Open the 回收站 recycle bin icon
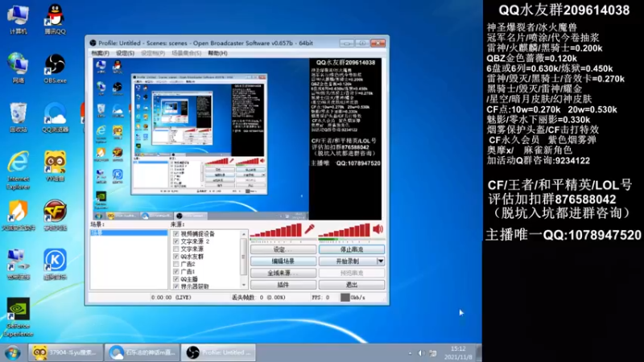The width and height of the screenshot is (644, 362). coord(18,117)
